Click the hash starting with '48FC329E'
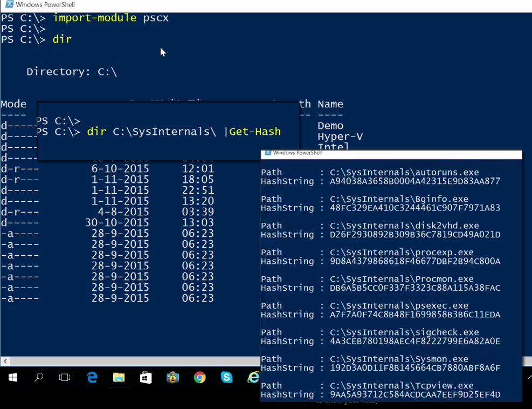The image size is (532, 409). [x=415, y=208]
